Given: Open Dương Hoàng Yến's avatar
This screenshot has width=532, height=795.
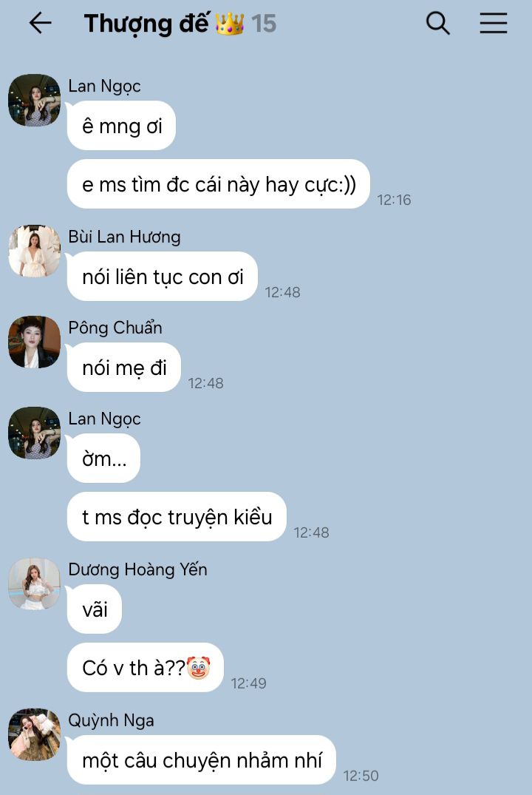Looking at the screenshot, I should click(35, 583).
